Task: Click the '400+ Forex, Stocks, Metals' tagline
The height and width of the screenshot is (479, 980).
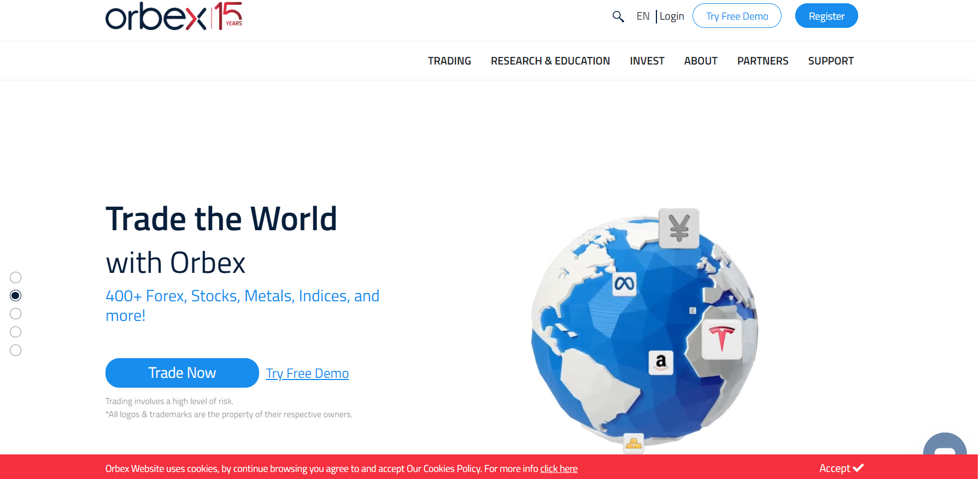Action: [x=243, y=306]
